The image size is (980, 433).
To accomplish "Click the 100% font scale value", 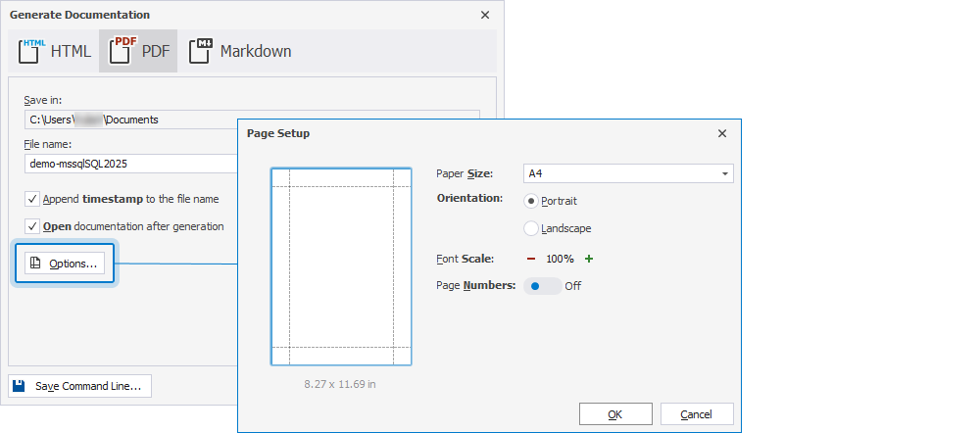I will pyautogui.click(x=560, y=259).
